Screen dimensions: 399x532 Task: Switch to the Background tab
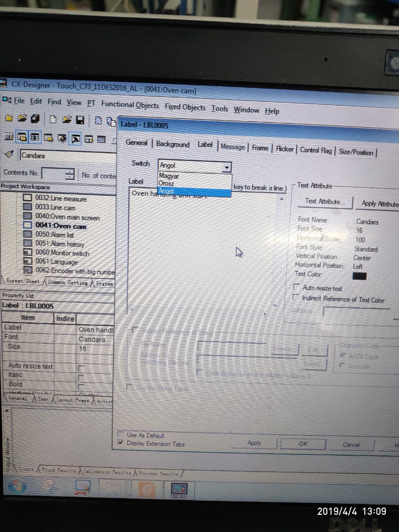173,144
